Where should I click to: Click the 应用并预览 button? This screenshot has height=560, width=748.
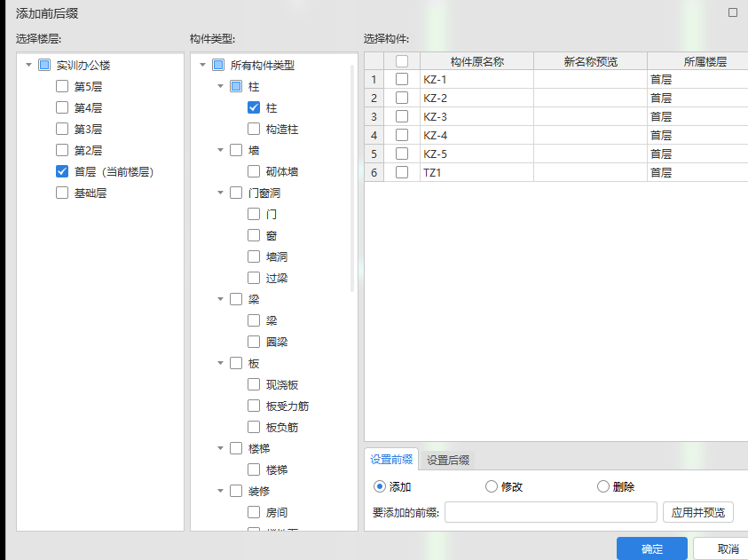point(698,512)
